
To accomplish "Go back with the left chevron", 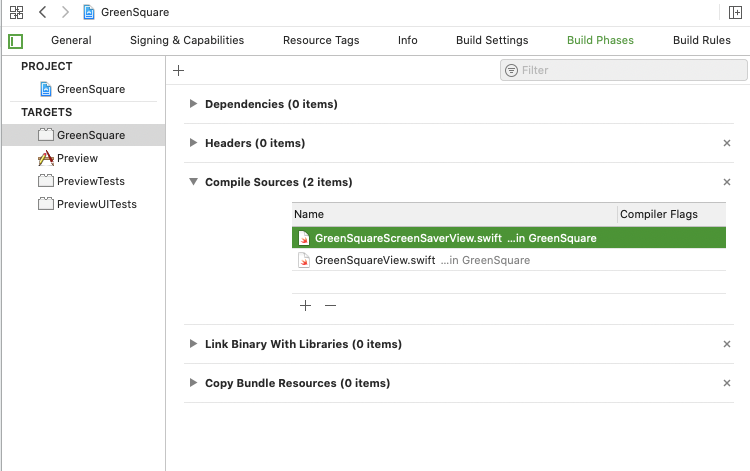I will tap(42, 12).
